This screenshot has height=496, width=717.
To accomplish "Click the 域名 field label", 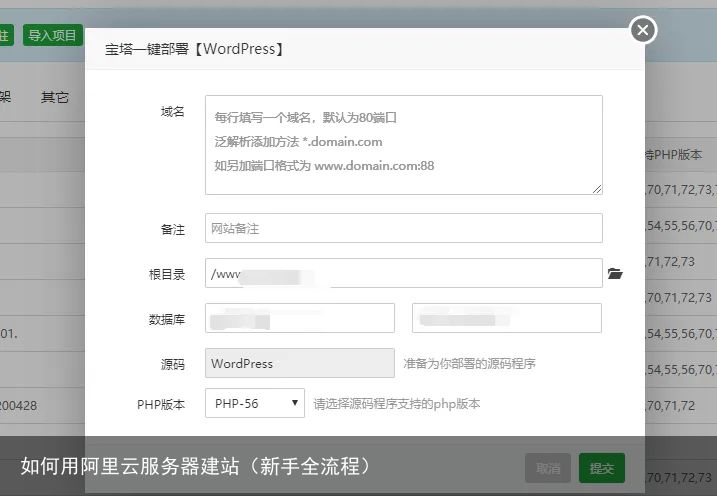I will tap(172, 112).
